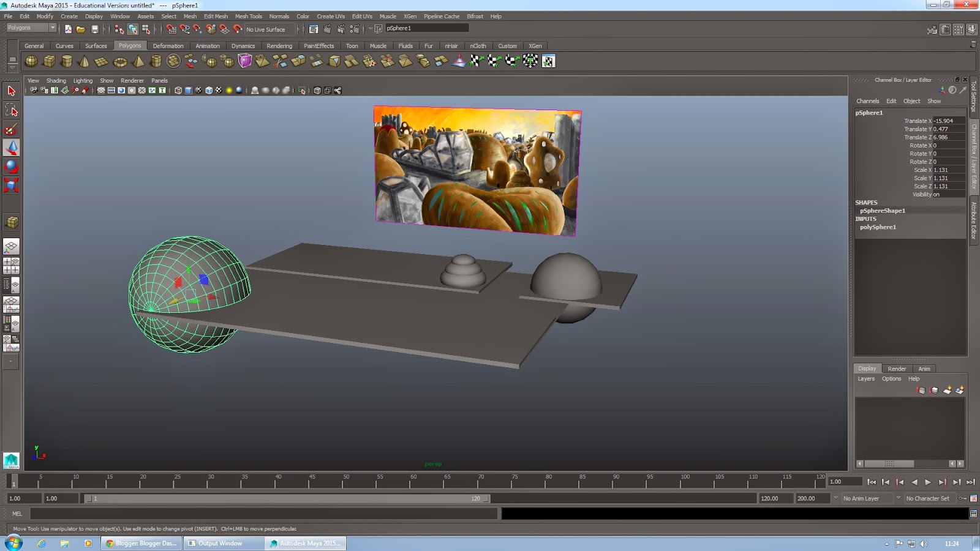The height and width of the screenshot is (551, 980).
Task: Toggle Snap to Points magnet icon
Action: tap(198, 29)
